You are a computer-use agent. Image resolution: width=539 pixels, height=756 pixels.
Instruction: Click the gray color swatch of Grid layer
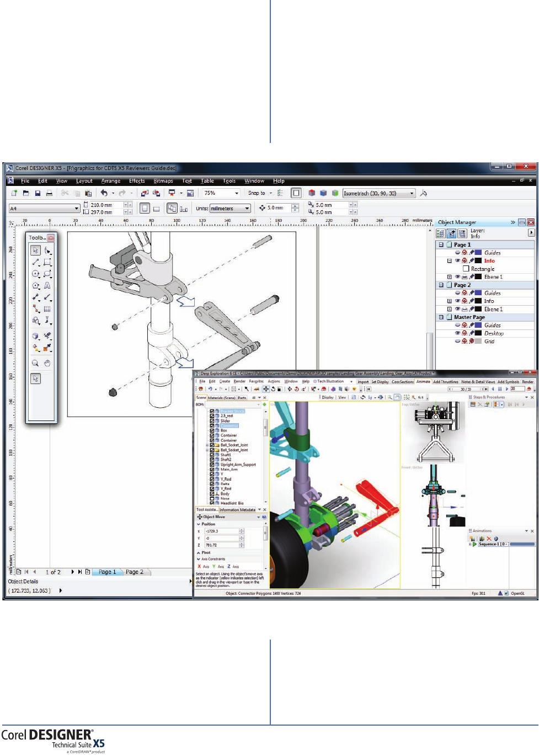478,341
